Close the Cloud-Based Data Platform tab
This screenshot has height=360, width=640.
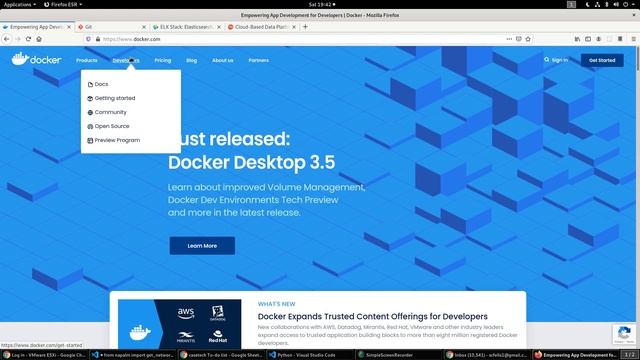(294, 27)
